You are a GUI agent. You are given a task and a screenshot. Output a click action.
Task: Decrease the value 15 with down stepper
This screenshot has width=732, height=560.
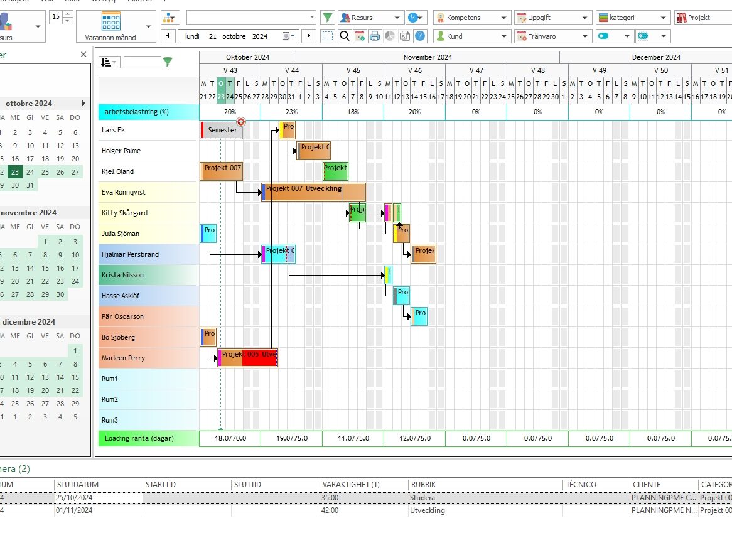pos(68,21)
